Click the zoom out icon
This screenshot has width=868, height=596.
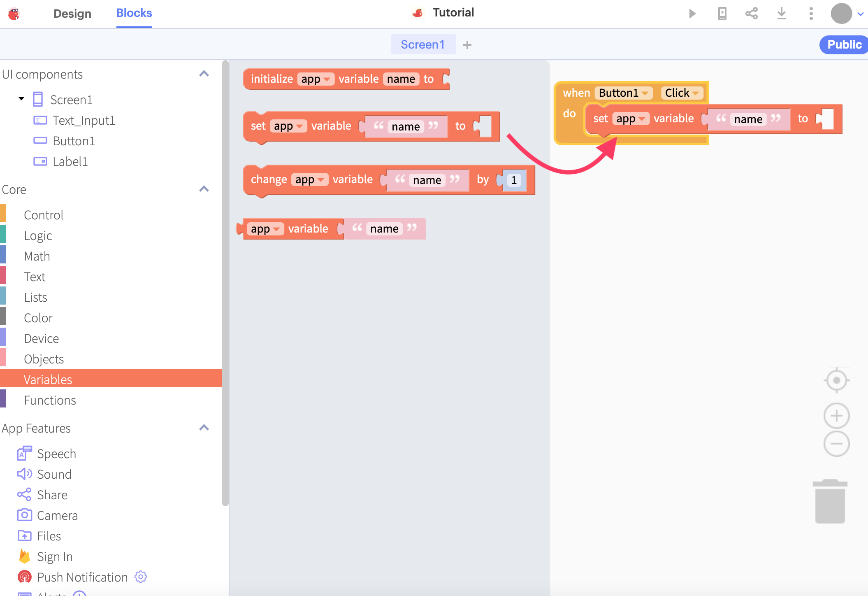pyautogui.click(x=836, y=444)
